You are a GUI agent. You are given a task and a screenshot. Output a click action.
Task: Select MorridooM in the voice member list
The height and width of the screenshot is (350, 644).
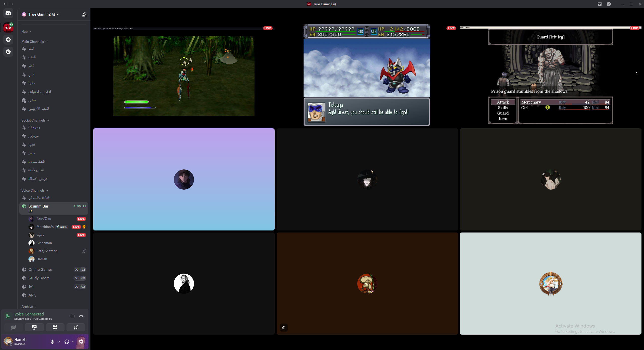(57, 227)
